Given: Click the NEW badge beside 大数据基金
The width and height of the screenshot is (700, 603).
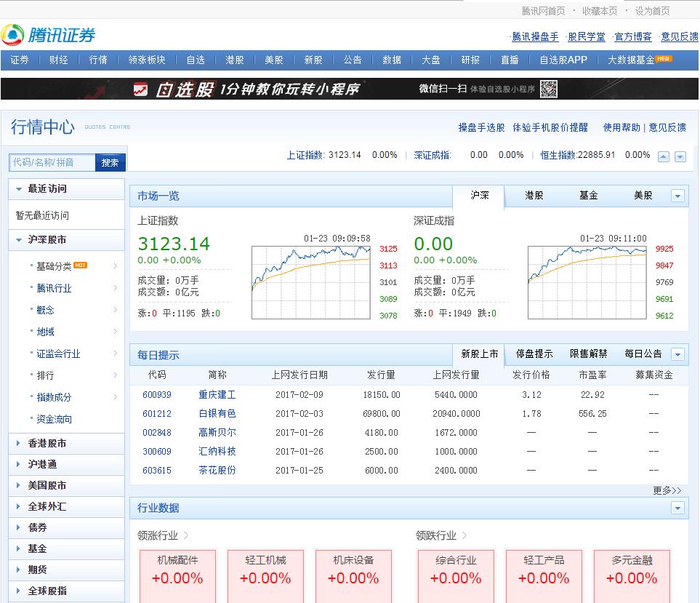Looking at the screenshot, I should click(663, 58).
